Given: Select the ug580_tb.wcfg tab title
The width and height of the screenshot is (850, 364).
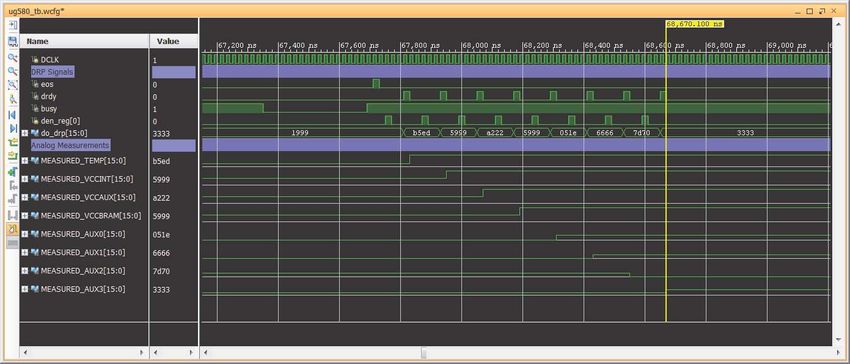Looking at the screenshot, I should [36, 11].
